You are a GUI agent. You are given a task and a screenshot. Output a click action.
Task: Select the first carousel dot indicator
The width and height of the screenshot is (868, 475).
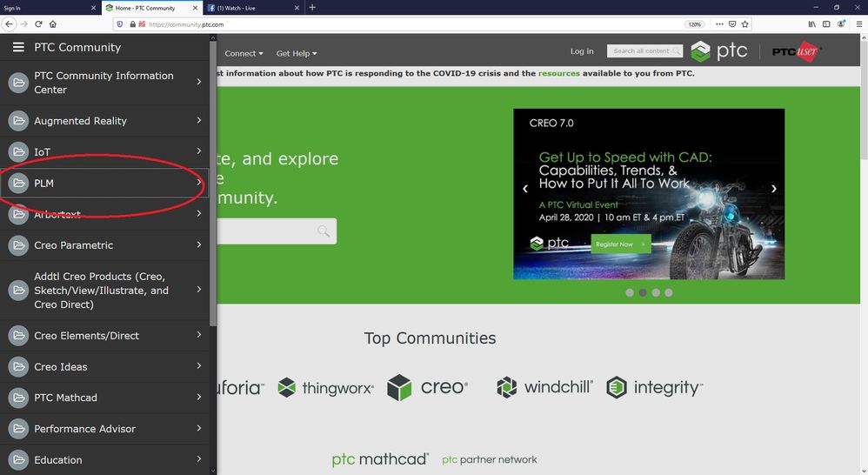[x=630, y=292]
